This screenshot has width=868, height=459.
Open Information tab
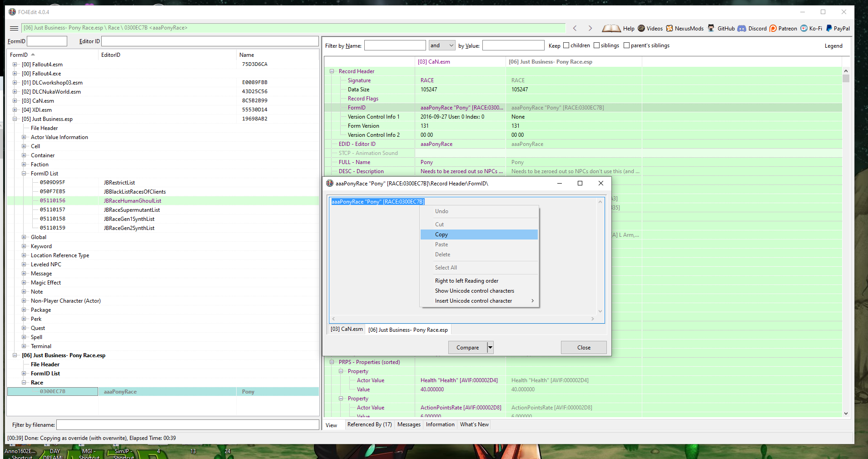pos(440,424)
